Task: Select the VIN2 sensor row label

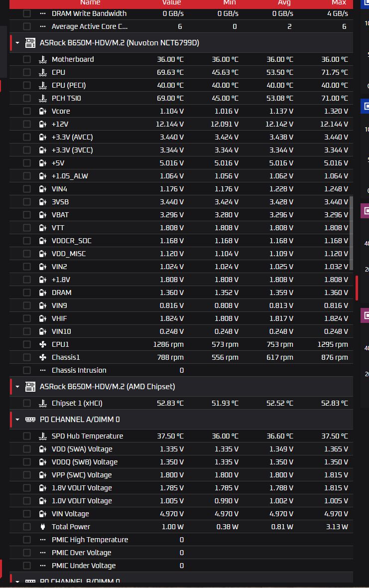Action: coord(60,267)
